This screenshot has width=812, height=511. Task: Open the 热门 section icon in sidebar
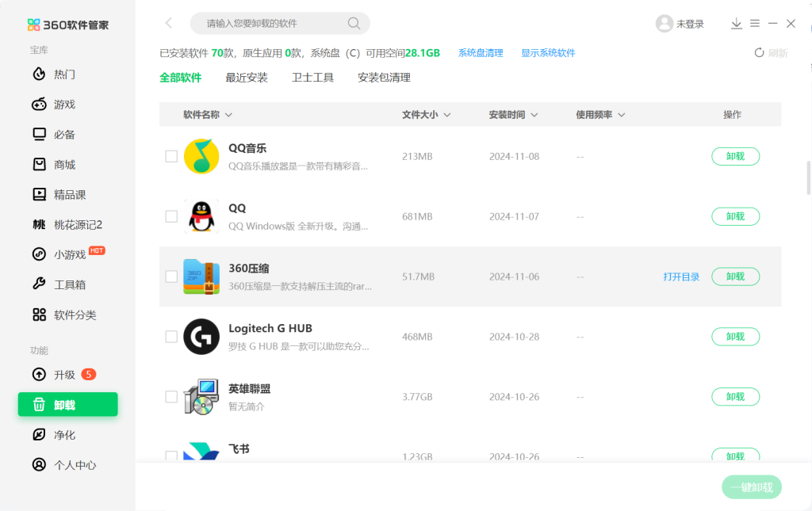[39, 74]
